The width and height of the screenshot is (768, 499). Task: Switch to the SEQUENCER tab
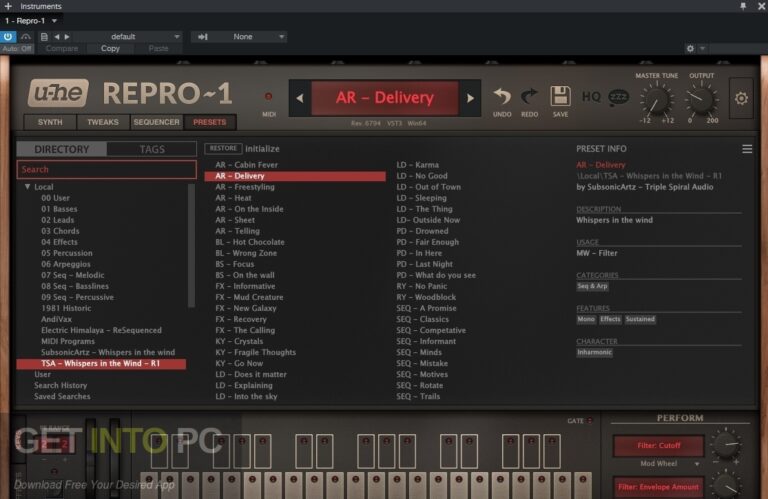(x=156, y=122)
